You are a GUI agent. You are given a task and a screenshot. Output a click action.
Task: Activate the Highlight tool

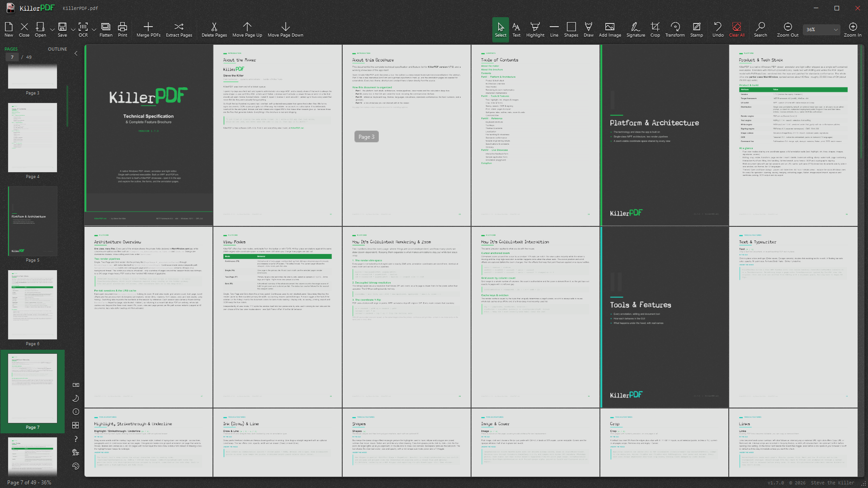tap(535, 29)
